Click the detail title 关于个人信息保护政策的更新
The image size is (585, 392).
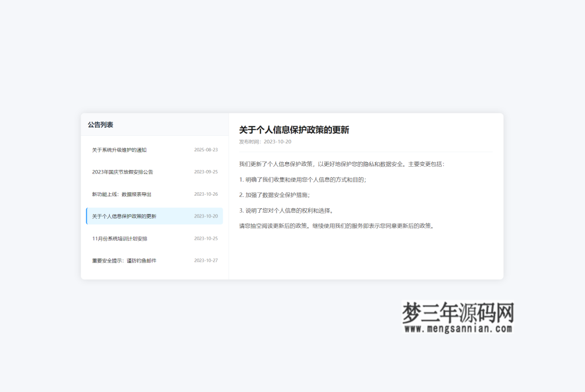tap(295, 130)
